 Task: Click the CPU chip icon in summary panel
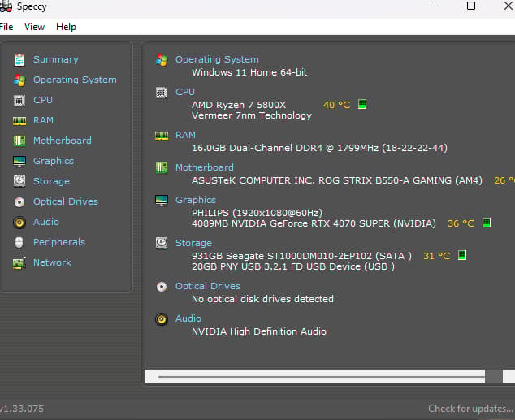pos(162,93)
